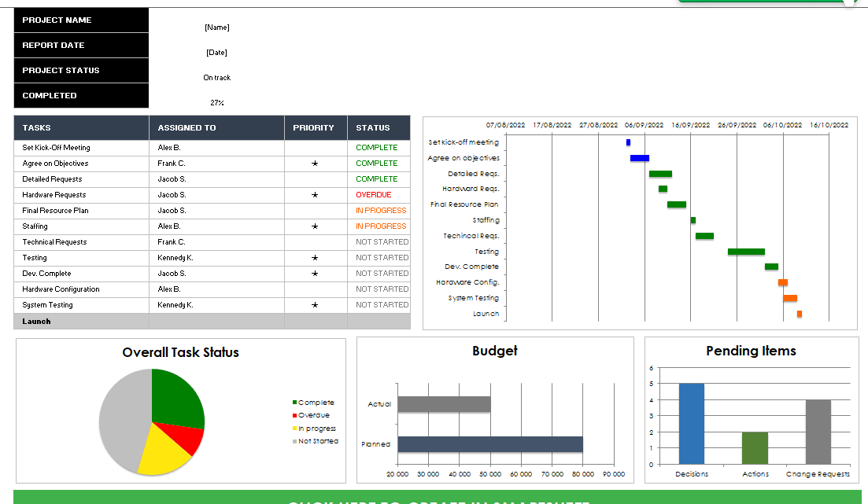Click NOT STARTED status for Technical Requests

pos(382,242)
